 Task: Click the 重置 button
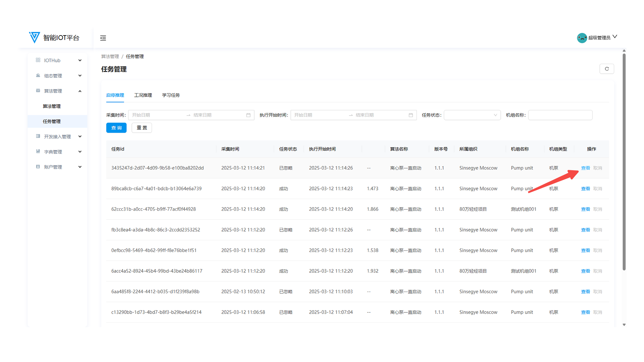pos(142,128)
